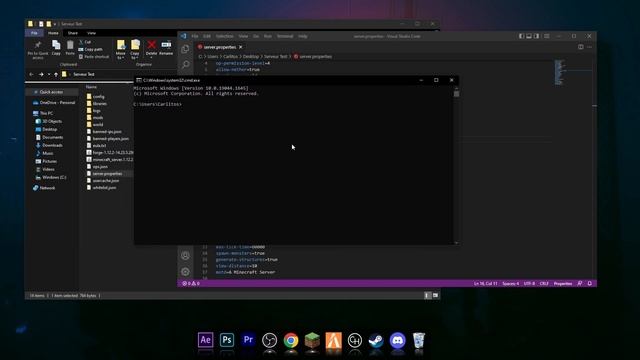This screenshot has width=640, height=360.
Task: Open VS Code Explorer activity bar icon
Action: (185, 49)
